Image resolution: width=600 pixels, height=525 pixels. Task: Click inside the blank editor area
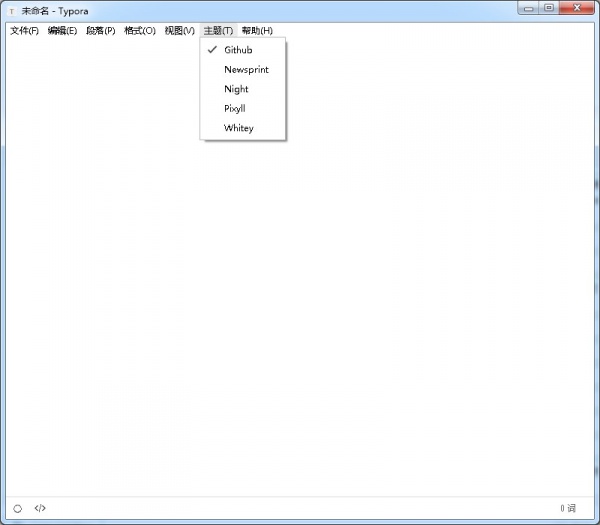pos(300,300)
